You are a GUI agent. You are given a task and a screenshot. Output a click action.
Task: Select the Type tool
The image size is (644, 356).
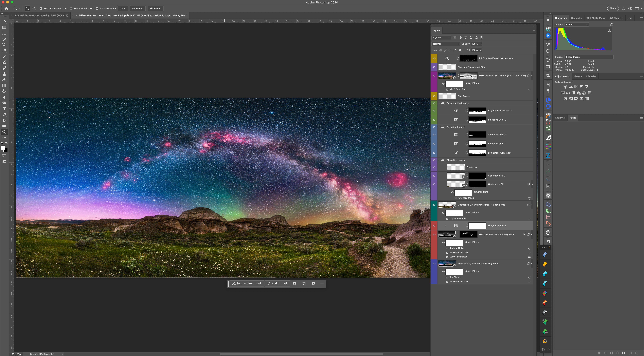(x=4, y=109)
